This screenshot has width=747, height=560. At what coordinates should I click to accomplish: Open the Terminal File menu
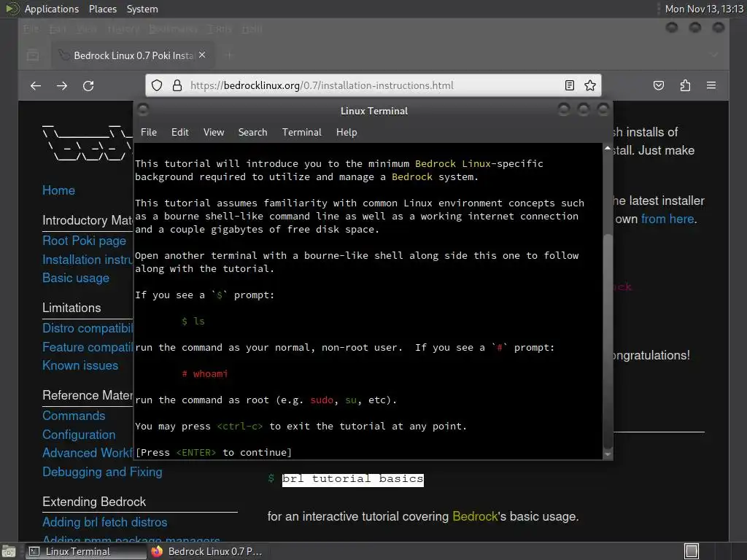point(149,133)
